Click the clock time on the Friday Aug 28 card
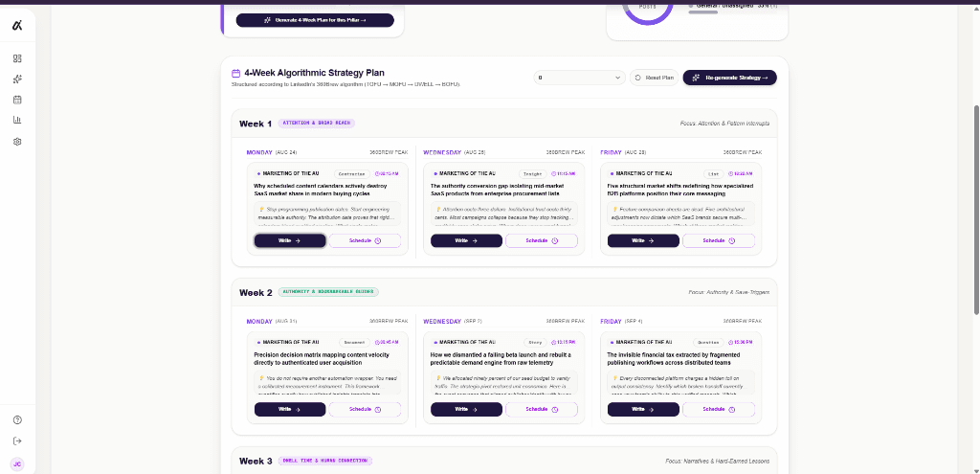Screen dimensions: 980x474 (x=740, y=174)
